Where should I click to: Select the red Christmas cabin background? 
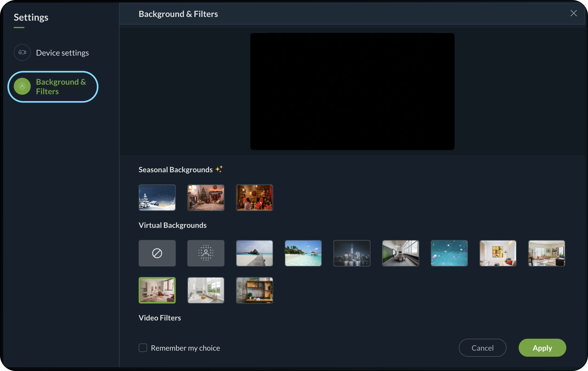[x=254, y=198]
